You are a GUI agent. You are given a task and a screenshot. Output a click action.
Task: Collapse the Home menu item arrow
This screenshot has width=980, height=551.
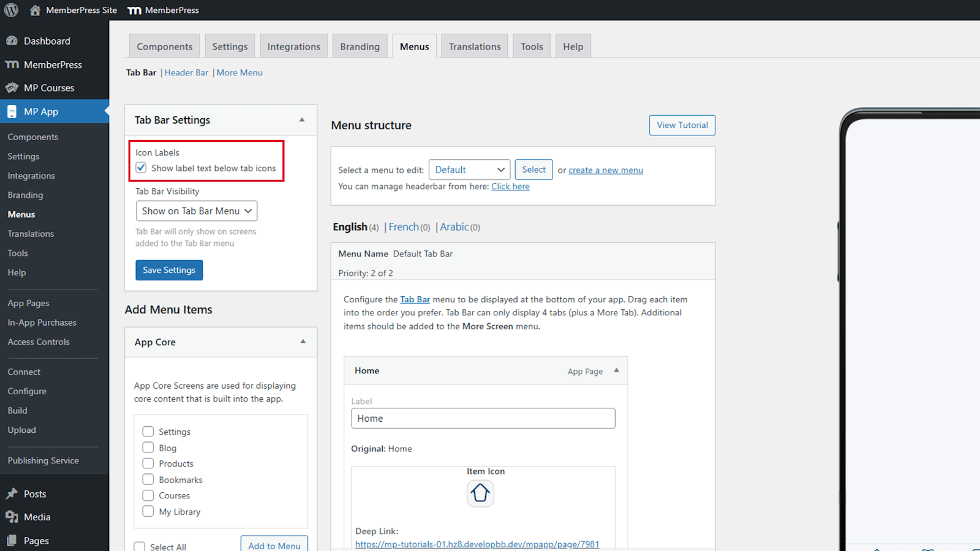click(x=616, y=370)
